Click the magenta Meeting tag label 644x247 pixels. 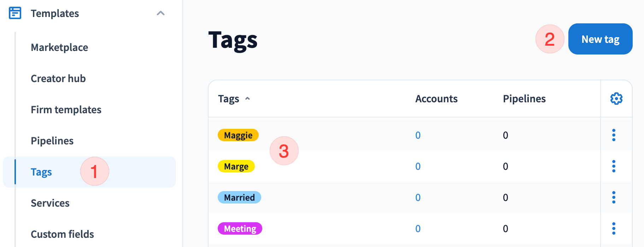[x=240, y=229]
